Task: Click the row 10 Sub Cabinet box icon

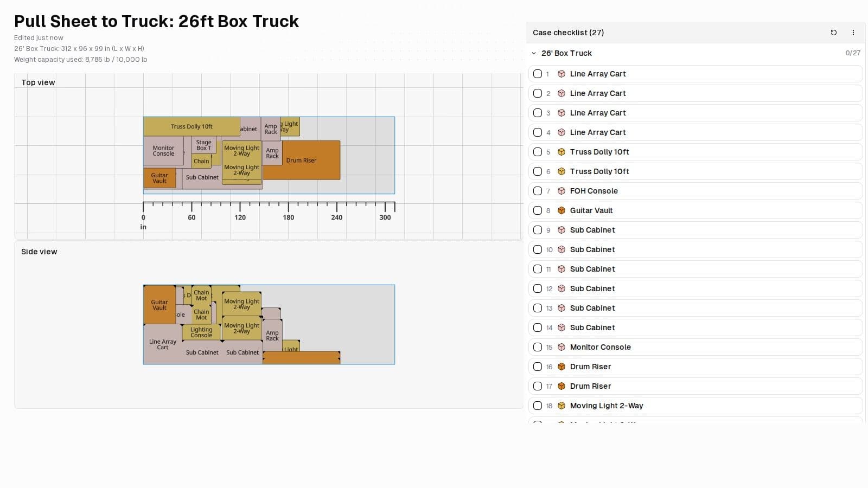Action: pos(561,249)
